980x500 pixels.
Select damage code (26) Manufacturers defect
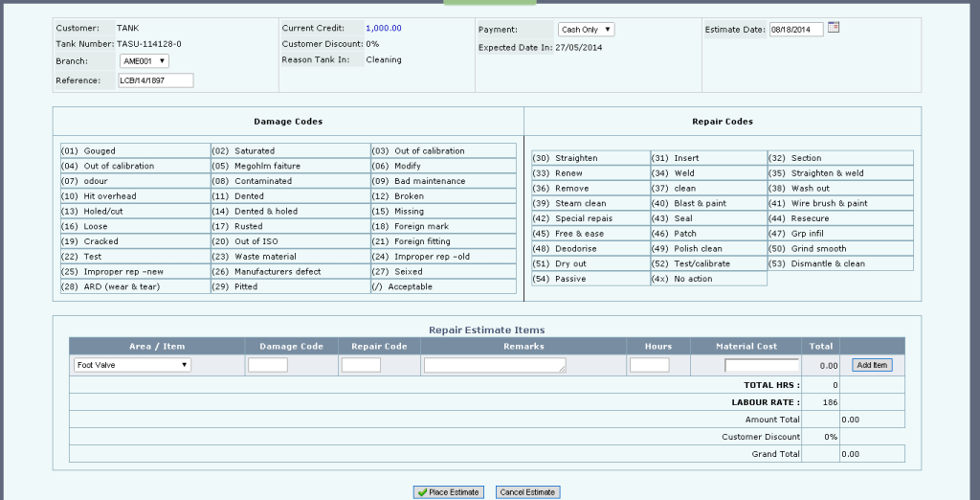click(x=291, y=271)
